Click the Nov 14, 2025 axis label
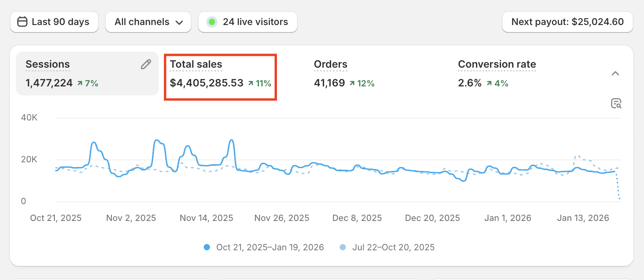Image resolution: width=644 pixels, height=280 pixels. 206,218
